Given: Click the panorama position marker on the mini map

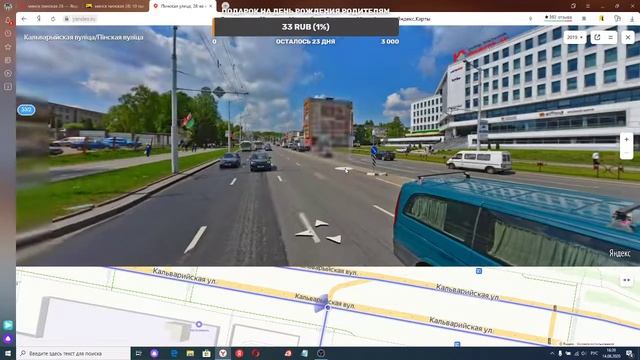Looking at the screenshot, I should 327,307.
